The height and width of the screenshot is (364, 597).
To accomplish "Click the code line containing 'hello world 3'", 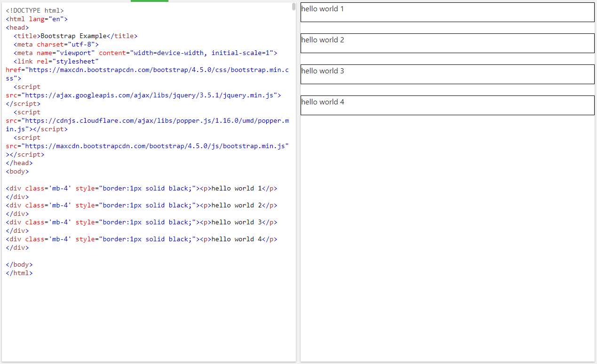I will tap(142, 222).
